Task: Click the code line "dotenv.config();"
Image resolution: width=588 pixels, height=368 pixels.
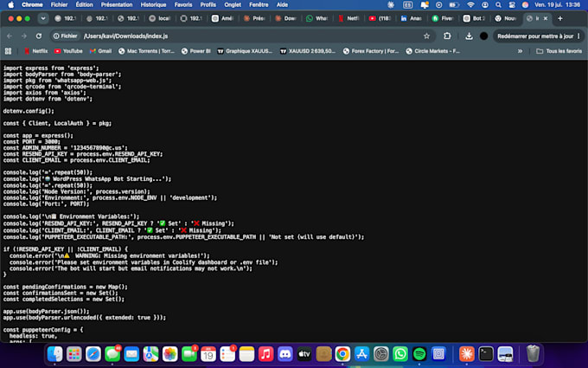Action: 29,111
